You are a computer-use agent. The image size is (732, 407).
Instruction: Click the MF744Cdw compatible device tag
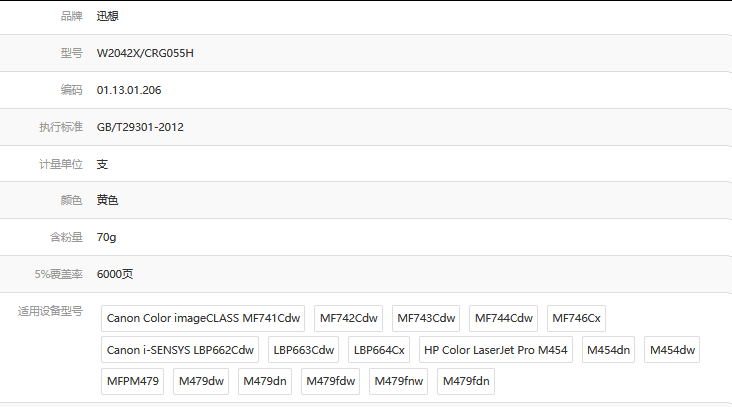pos(504,319)
